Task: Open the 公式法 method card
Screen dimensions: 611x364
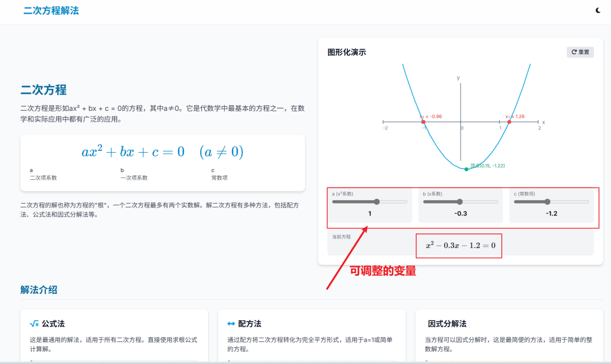Action: click(114, 333)
